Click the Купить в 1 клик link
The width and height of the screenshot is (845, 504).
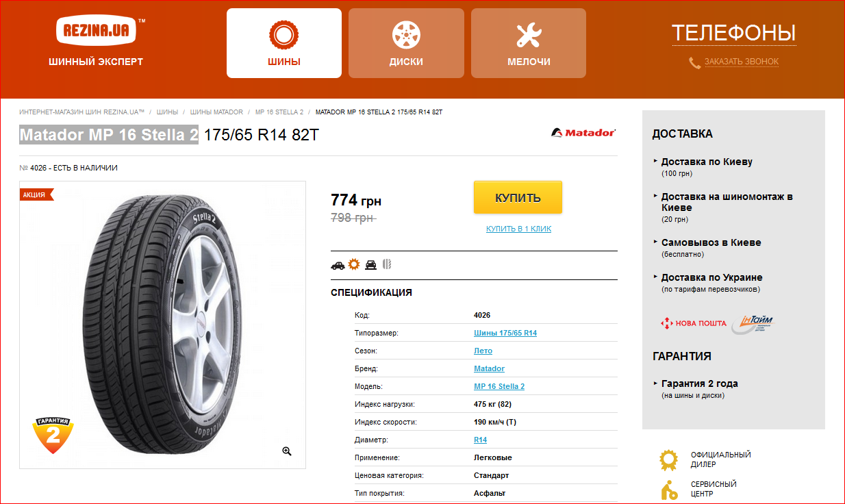tap(518, 229)
